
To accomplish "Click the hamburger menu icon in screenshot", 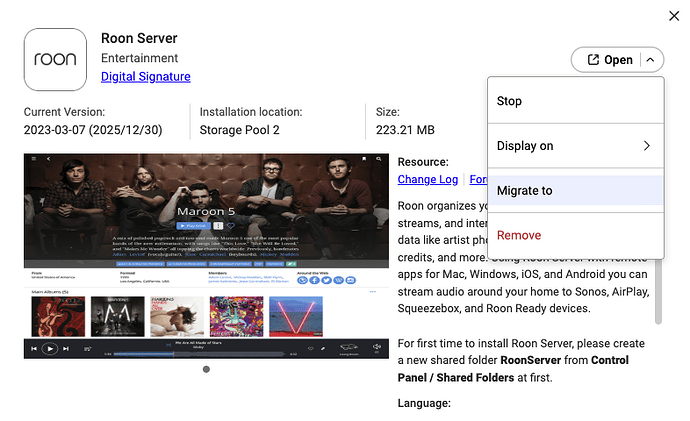I will click(34, 159).
